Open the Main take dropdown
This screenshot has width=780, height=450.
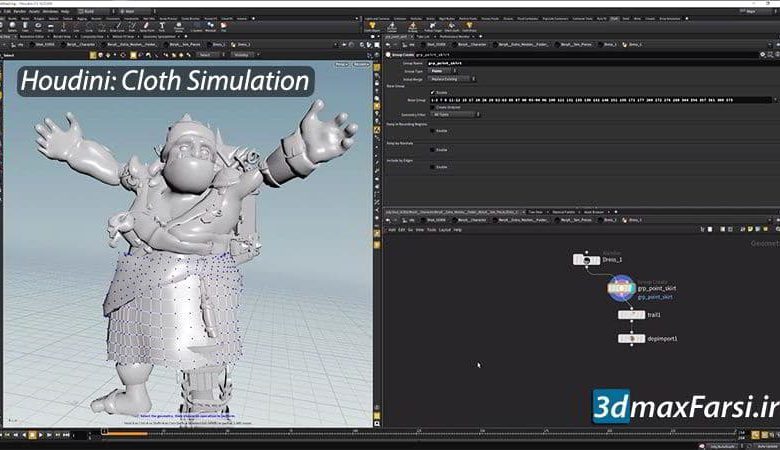[x=137, y=11]
